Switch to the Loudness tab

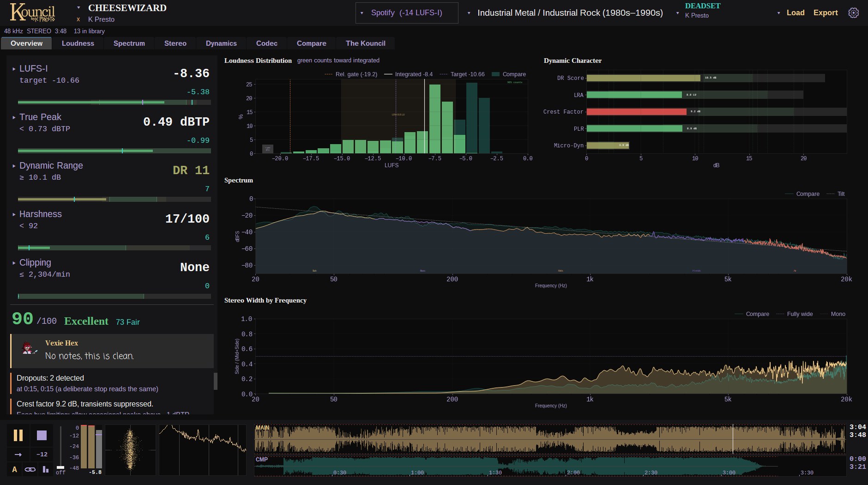[x=78, y=43]
